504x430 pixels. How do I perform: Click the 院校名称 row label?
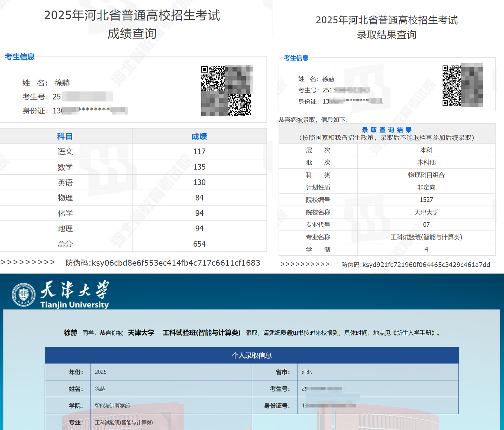click(x=318, y=212)
